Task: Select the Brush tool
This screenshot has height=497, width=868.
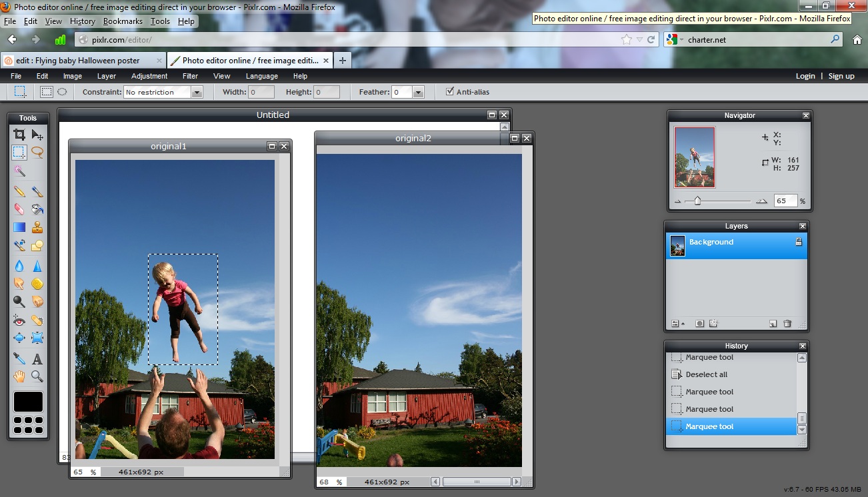Action: point(37,191)
